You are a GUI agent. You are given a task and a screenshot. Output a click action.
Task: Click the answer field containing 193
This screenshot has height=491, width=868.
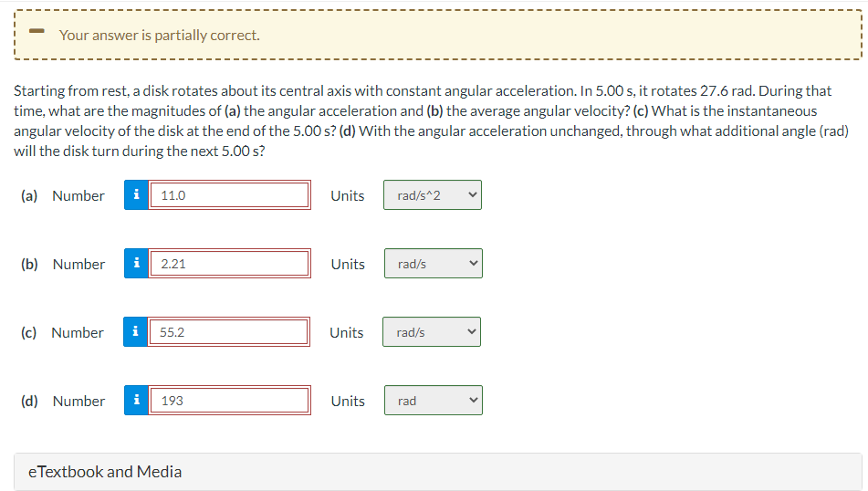[230, 401]
